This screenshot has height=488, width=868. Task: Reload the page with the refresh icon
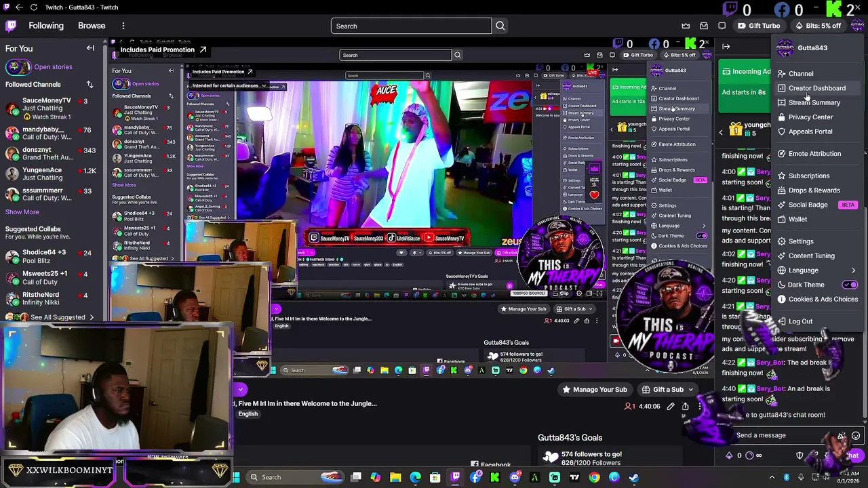(x=34, y=7)
